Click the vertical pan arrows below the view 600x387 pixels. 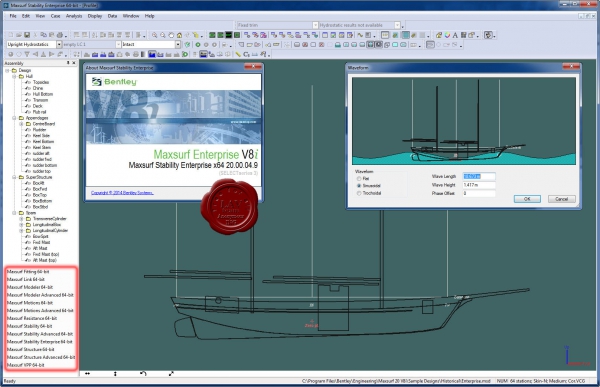115,374
